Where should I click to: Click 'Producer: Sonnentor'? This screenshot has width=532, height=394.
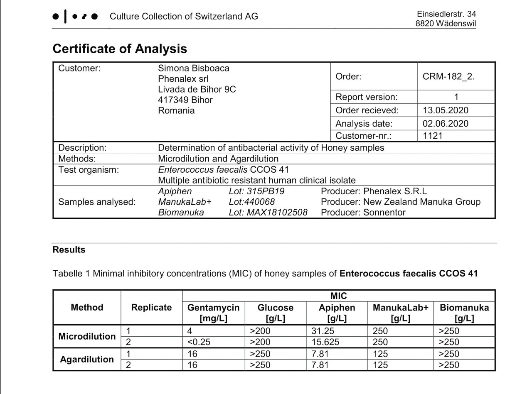[x=363, y=213]
